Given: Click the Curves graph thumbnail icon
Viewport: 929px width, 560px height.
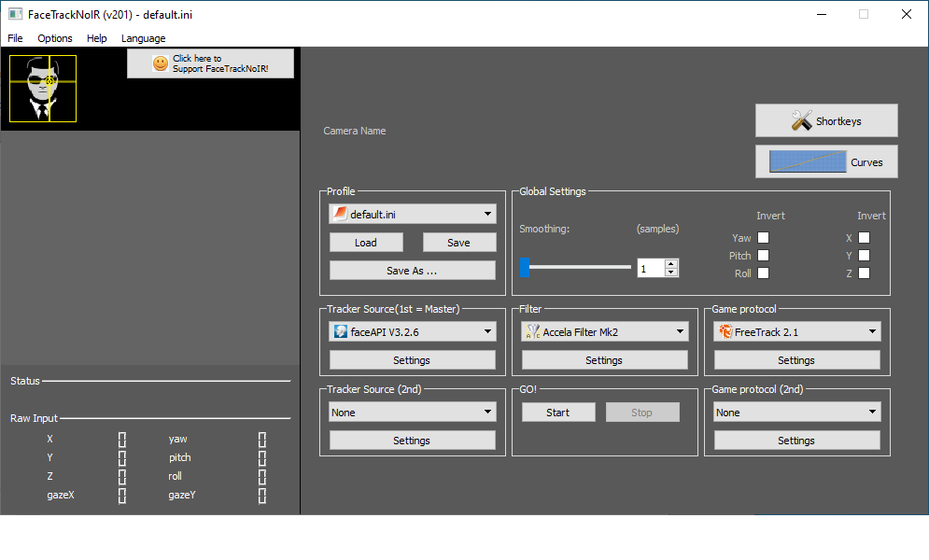Looking at the screenshot, I should tap(808, 161).
